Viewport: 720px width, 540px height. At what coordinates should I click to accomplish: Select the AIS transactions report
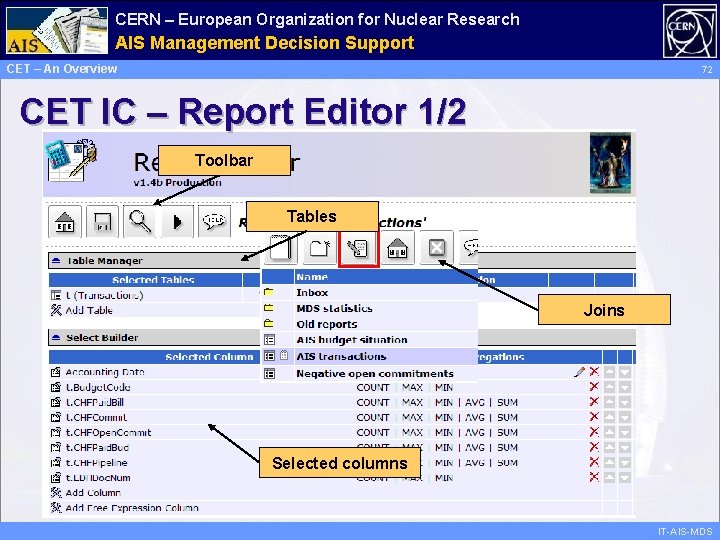pyautogui.click(x=341, y=356)
